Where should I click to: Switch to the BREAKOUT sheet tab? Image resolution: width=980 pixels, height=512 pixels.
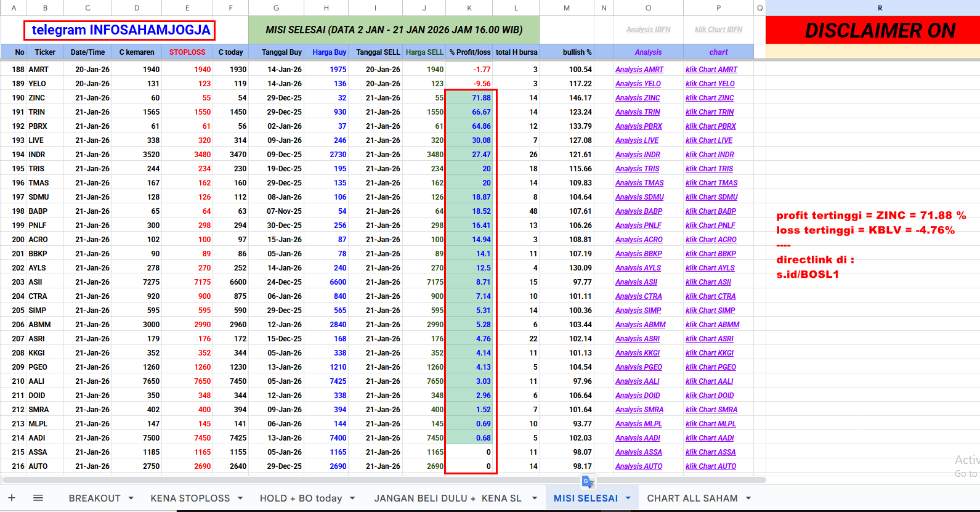click(x=94, y=498)
